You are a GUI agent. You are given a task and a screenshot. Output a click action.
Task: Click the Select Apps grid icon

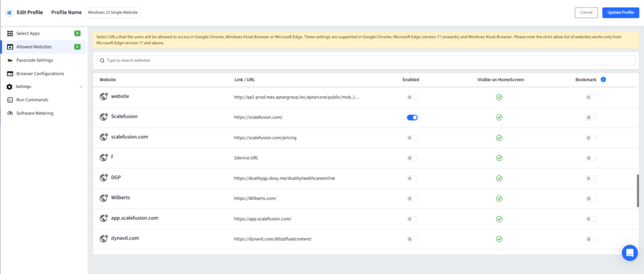(10, 34)
